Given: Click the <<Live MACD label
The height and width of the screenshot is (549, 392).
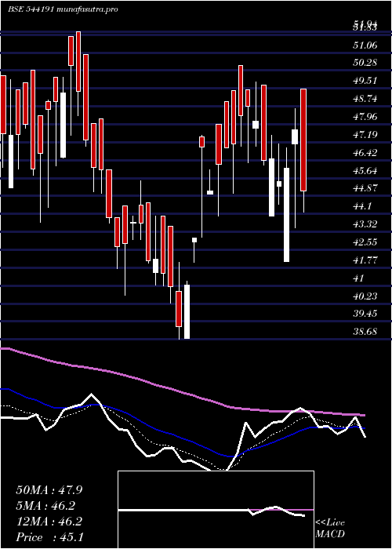Looking at the screenshot, I should [330, 529].
